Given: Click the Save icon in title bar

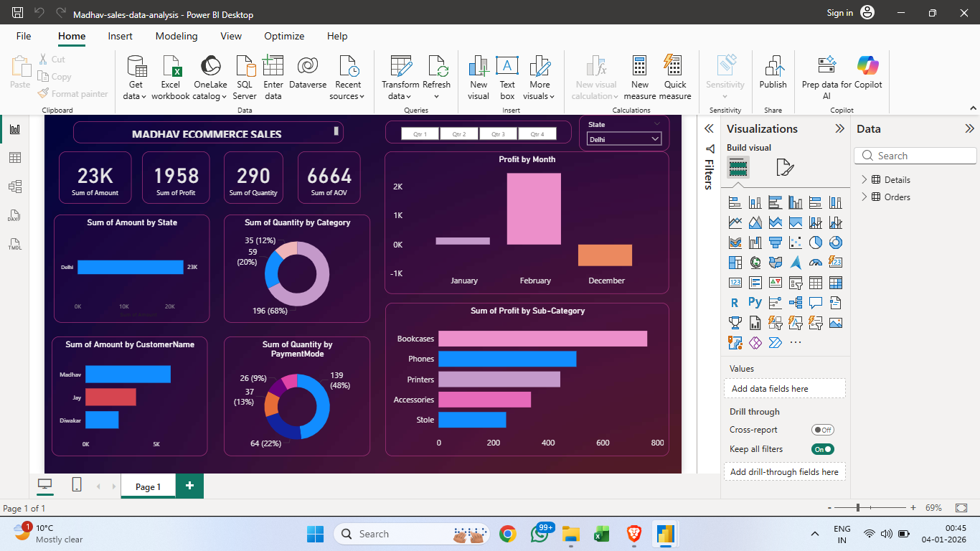Looking at the screenshot, I should pyautogui.click(x=17, y=13).
